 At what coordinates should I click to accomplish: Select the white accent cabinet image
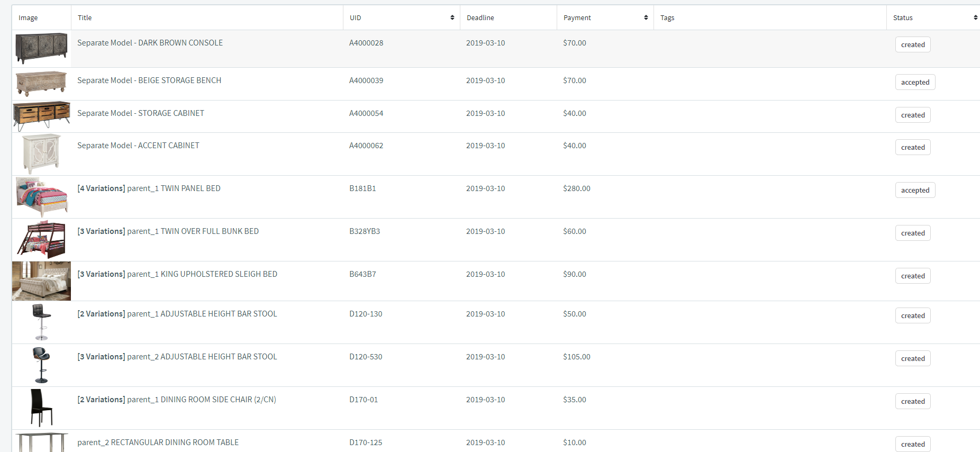click(41, 153)
